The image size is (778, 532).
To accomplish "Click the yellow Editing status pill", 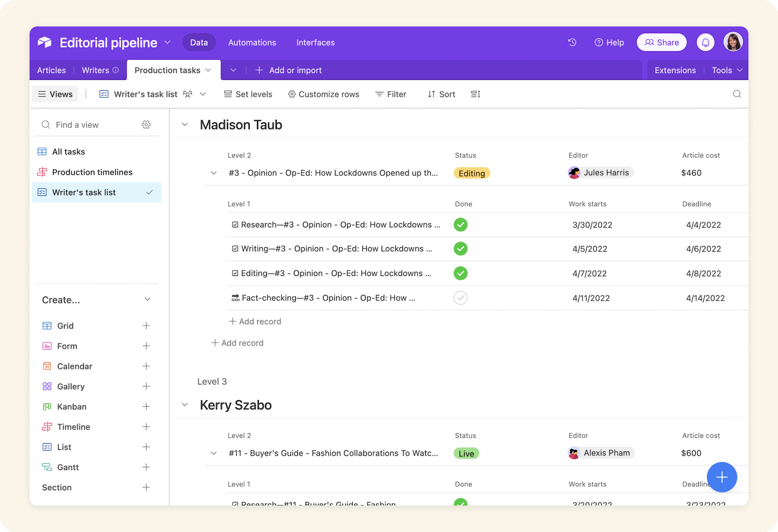I will click(x=472, y=173).
